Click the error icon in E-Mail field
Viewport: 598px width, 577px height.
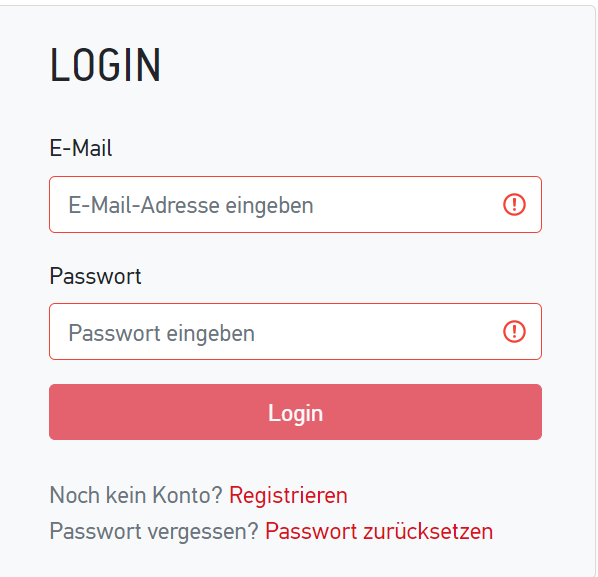tap(514, 205)
